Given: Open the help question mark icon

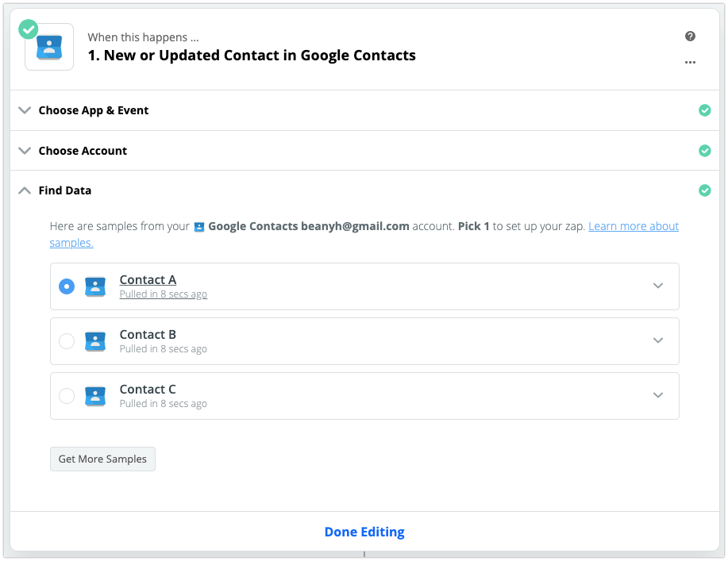Looking at the screenshot, I should tap(690, 37).
